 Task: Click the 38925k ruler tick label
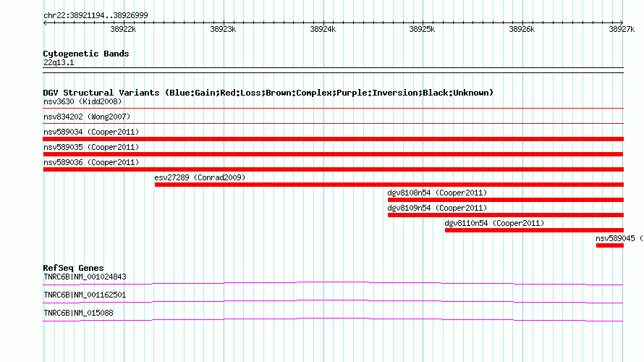(422, 29)
